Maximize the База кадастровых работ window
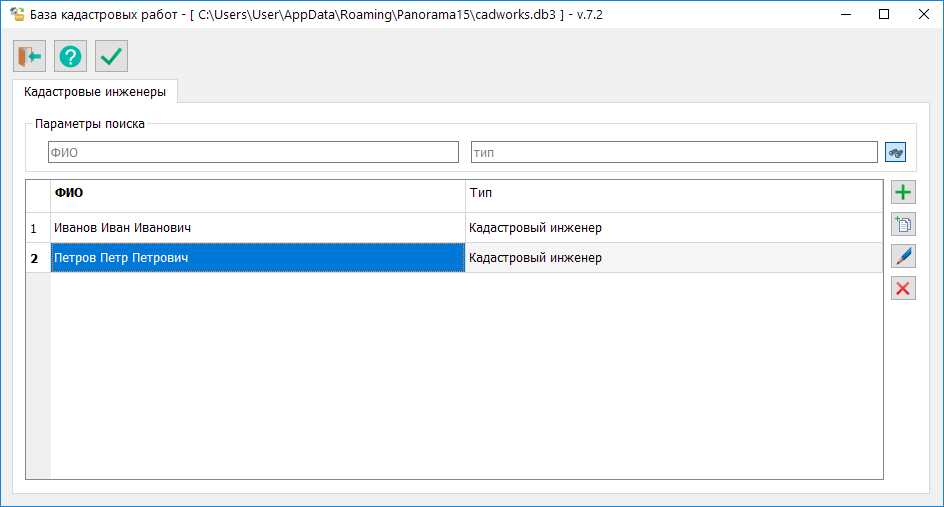The width and height of the screenshot is (944, 507). [x=883, y=15]
